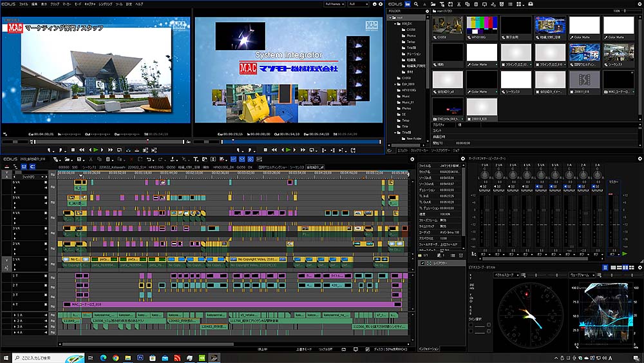This screenshot has width=644, height=363.
Task: Click the cut scissors icon in timeline toolbar
Action: coord(91,159)
